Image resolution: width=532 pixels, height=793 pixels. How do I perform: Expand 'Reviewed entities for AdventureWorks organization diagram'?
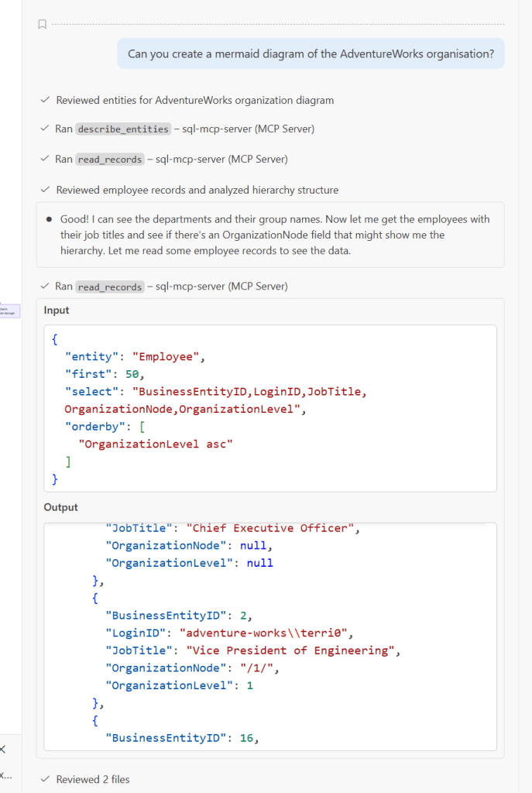(x=194, y=100)
